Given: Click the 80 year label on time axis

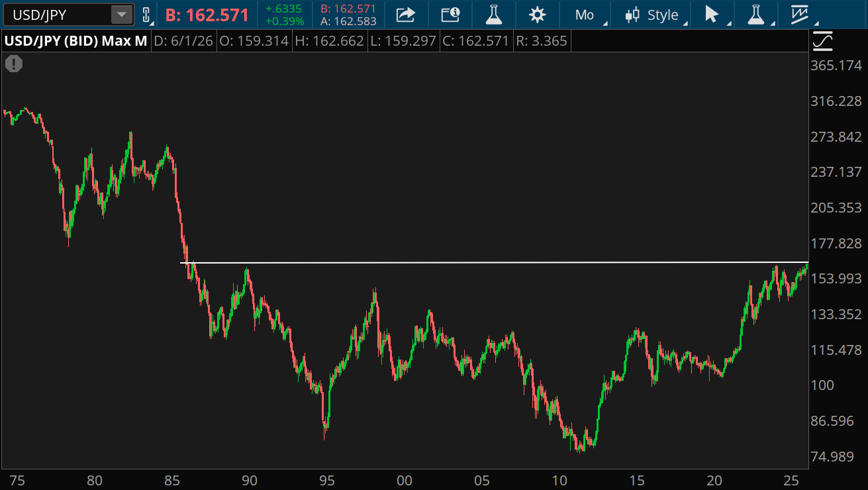Looking at the screenshot, I should (x=95, y=481).
